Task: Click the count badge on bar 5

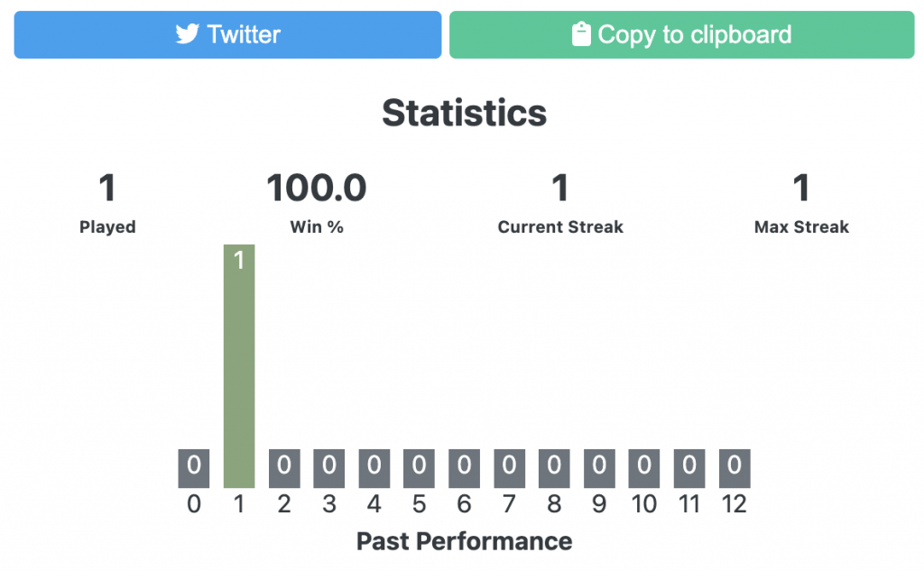Action: [x=419, y=467]
